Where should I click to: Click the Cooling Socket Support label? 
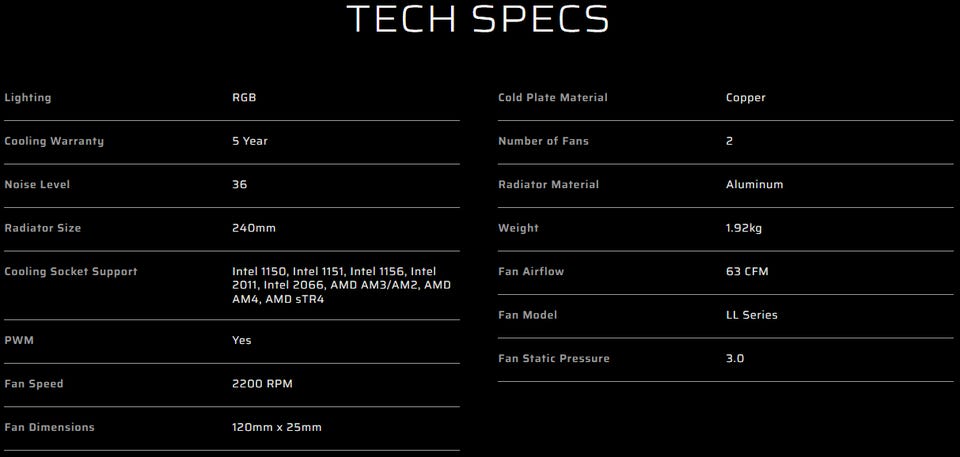point(71,272)
